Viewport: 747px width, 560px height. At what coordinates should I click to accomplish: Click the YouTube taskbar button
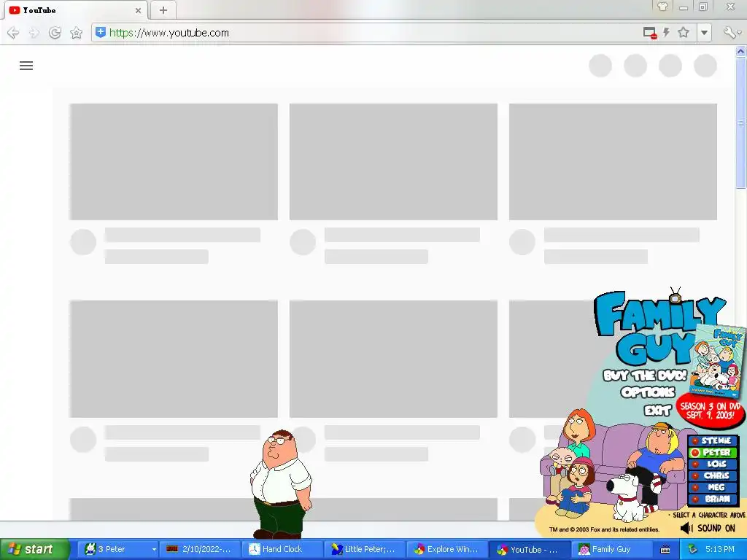click(x=530, y=550)
